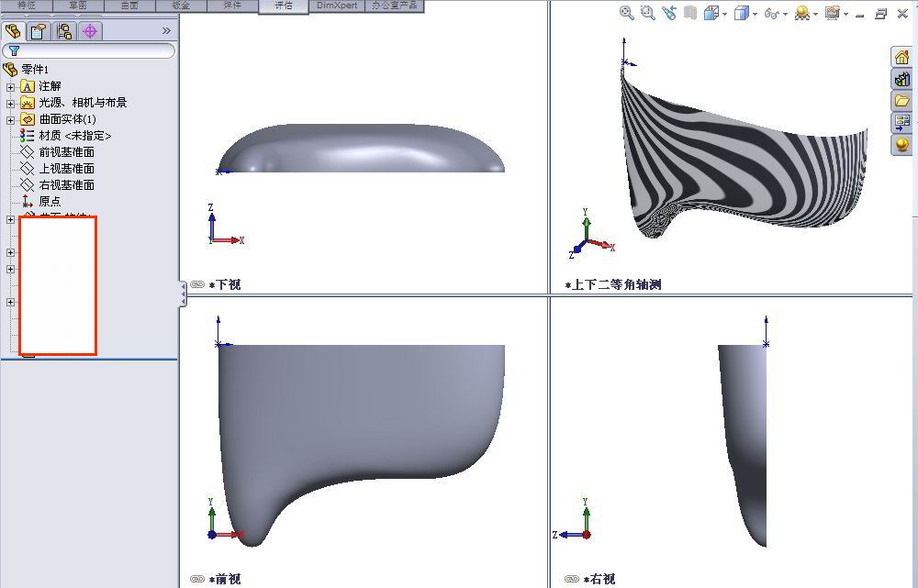
Task: Open the 钣金 command tab
Action: 181,6
